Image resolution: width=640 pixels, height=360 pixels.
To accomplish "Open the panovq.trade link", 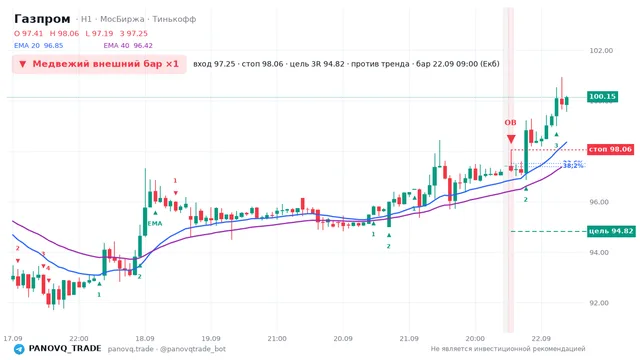I will (x=131, y=349).
